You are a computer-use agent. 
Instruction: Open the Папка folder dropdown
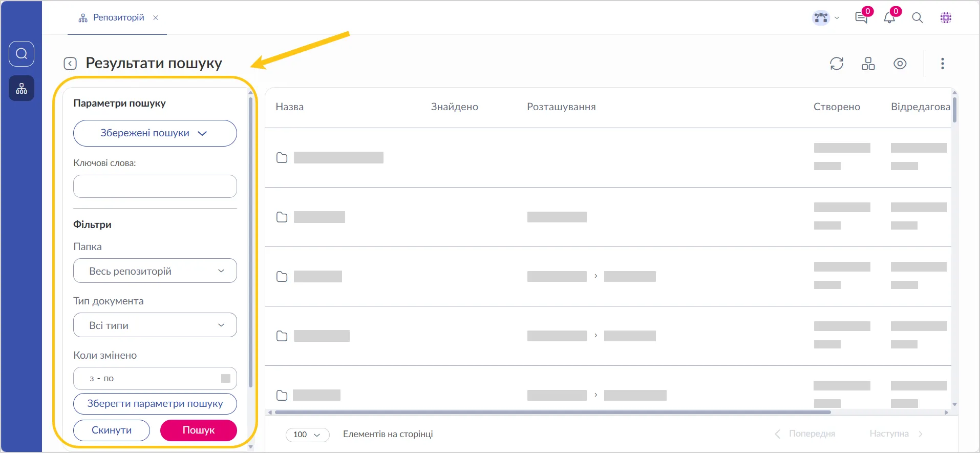pos(155,271)
